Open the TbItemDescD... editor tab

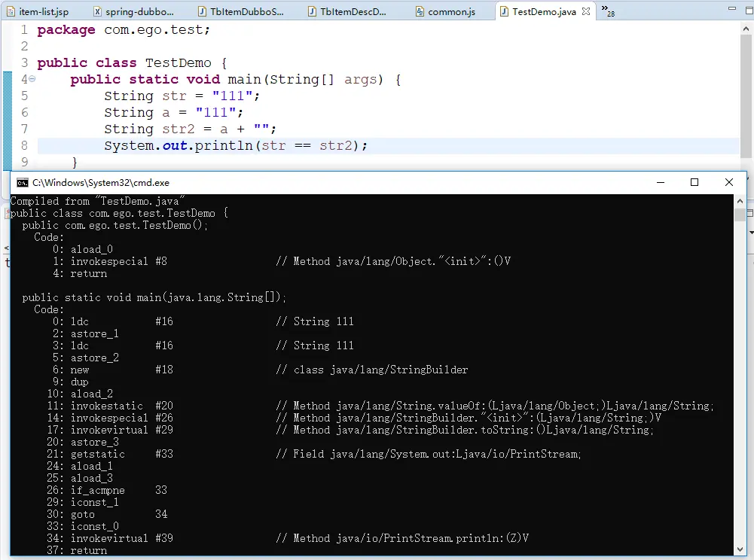(x=348, y=11)
